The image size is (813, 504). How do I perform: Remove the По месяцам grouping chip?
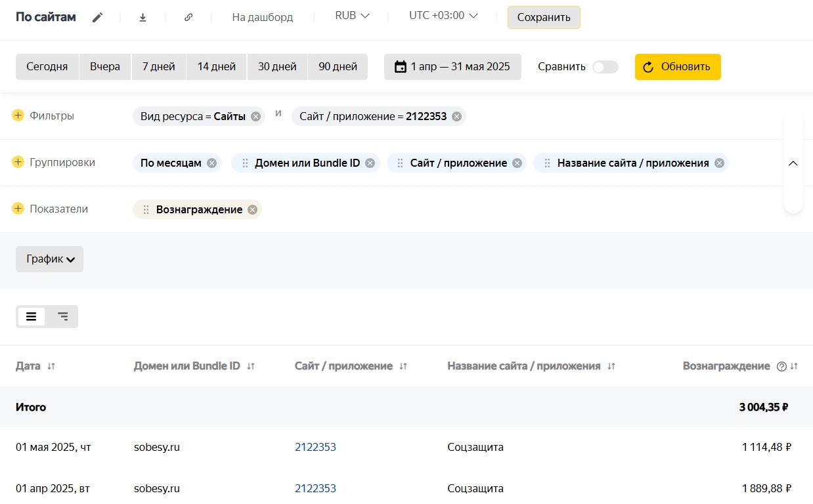tap(211, 163)
